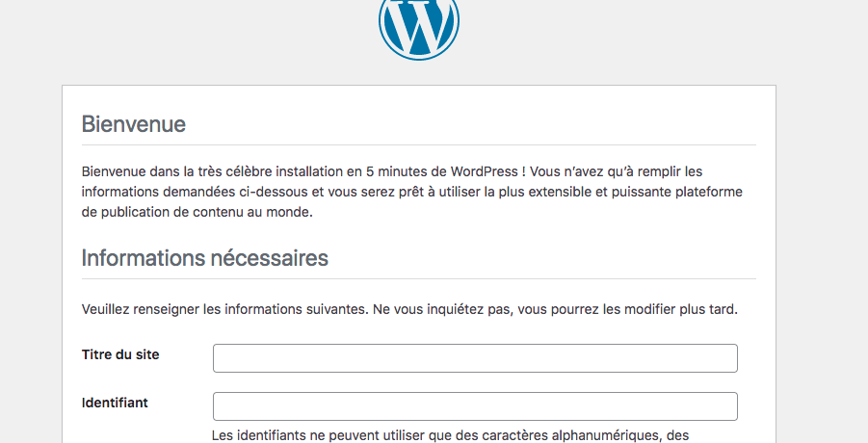Click the 'Informations nécessaires' heading
Viewport: 868px width, 443px height.
click(204, 258)
